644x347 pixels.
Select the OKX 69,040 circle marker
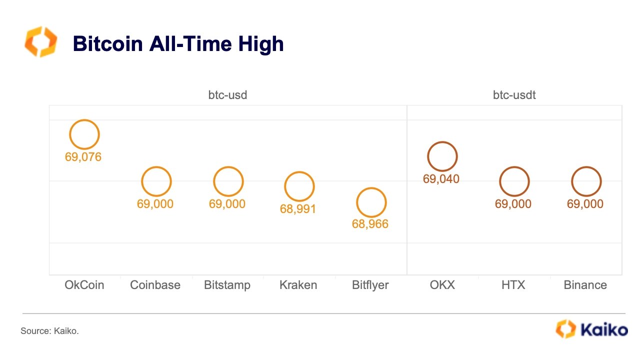(442, 156)
